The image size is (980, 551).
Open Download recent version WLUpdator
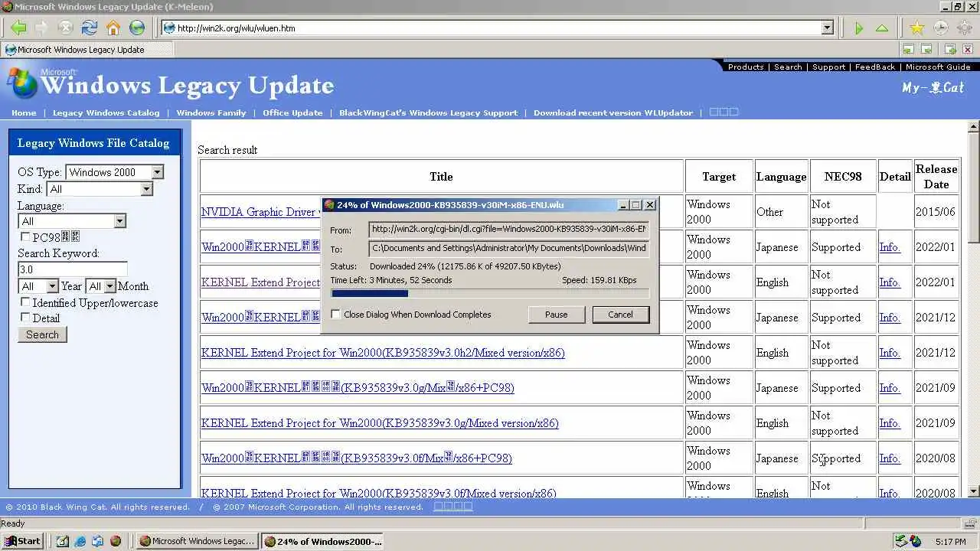pyautogui.click(x=613, y=112)
